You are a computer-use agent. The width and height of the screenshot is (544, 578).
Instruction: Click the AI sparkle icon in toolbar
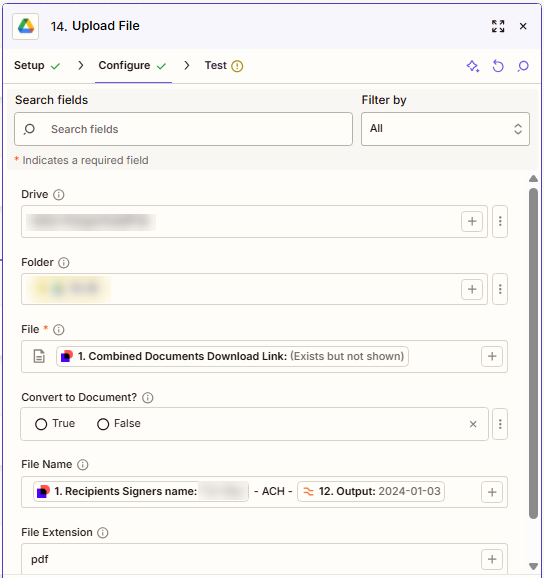[473, 66]
